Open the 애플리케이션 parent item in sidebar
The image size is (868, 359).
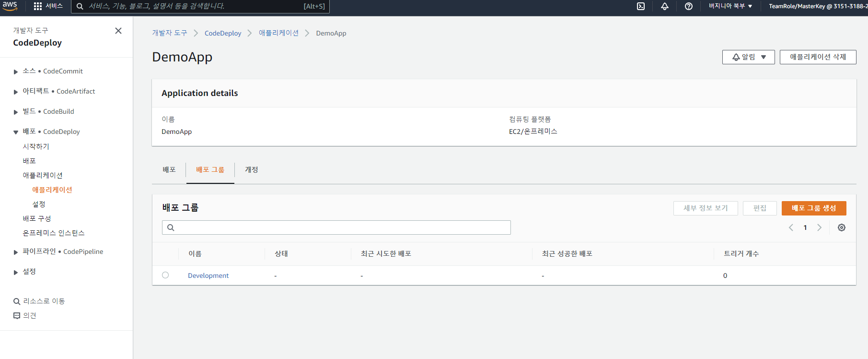coord(43,175)
